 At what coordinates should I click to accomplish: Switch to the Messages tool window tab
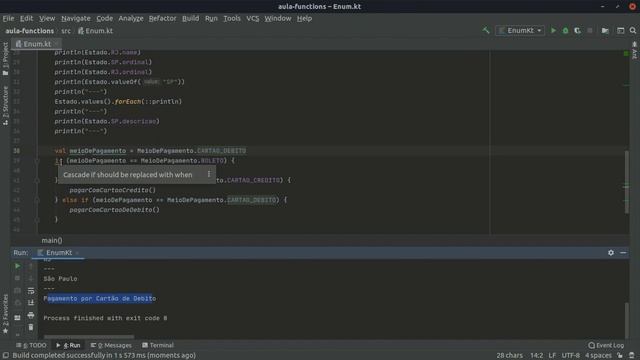[x=111, y=345]
